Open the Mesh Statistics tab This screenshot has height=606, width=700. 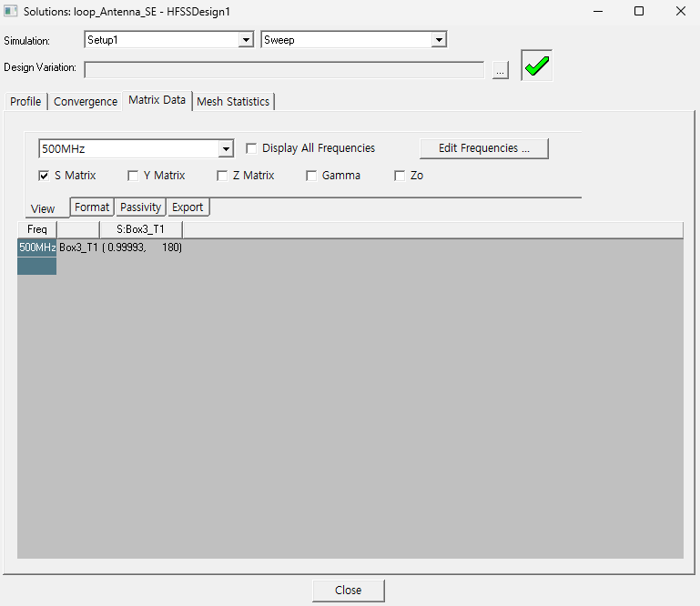pos(233,102)
